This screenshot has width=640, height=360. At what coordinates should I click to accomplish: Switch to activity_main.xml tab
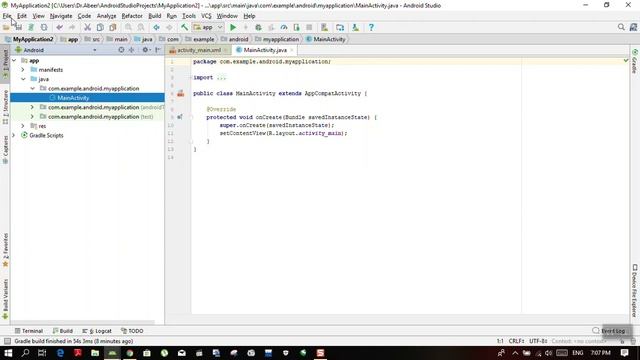click(198, 50)
